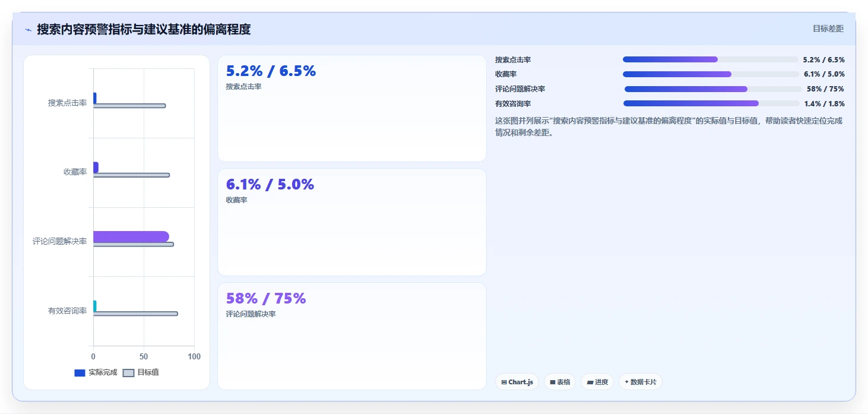
Task: Click the 评论问题解决率 chart axis label
Action: pos(60,241)
